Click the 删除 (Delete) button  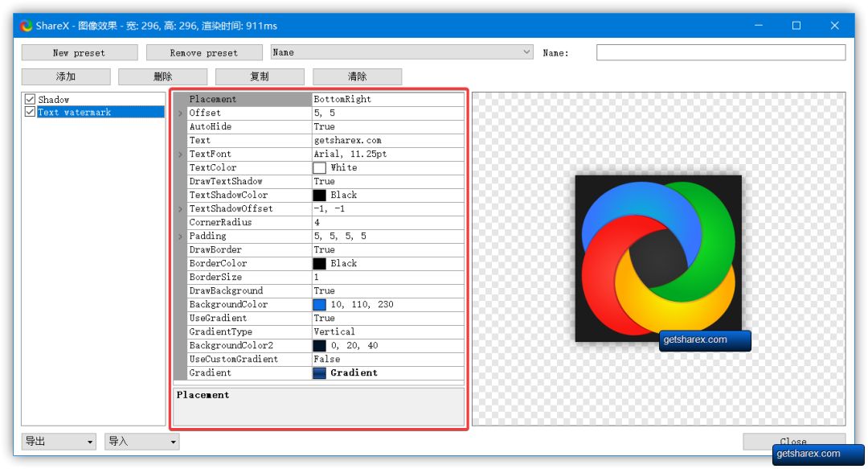point(162,76)
